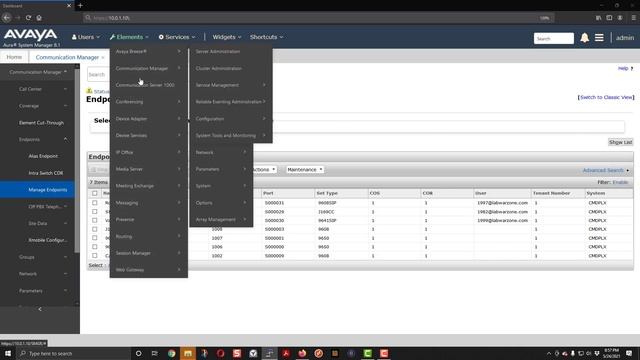This screenshot has height=360, width=640.
Task: Open the Users dropdown in top bar
Action: pos(85,37)
